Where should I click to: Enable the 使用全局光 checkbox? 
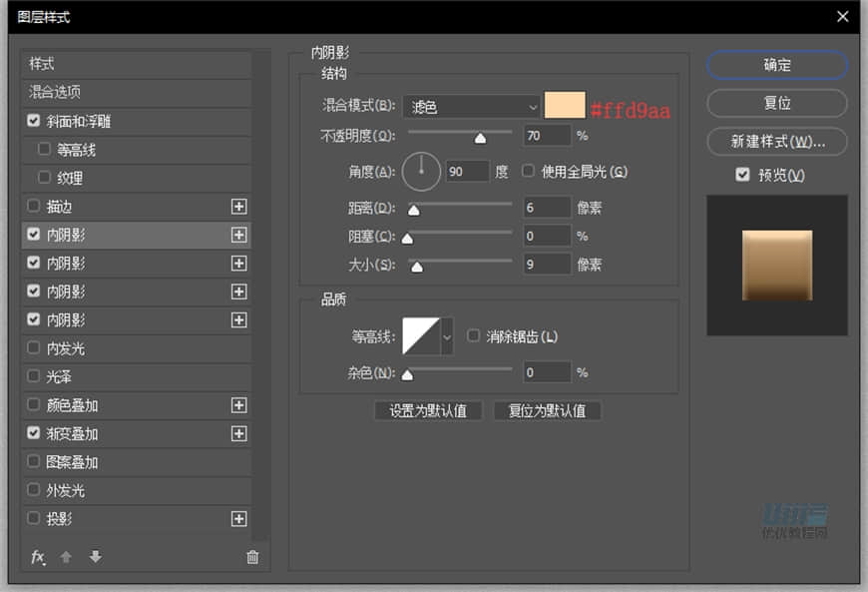click(526, 170)
